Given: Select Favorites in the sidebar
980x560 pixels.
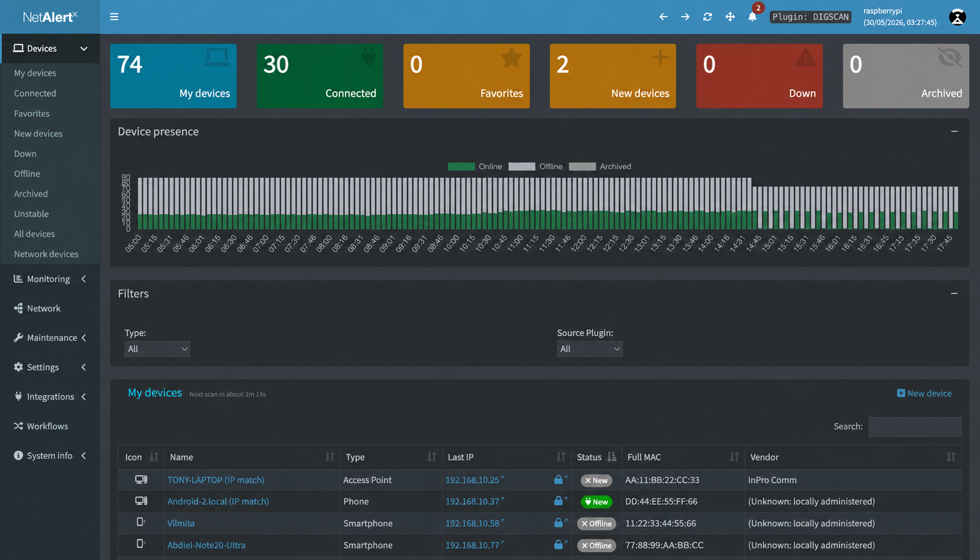Looking at the screenshot, I should point(32,113).
